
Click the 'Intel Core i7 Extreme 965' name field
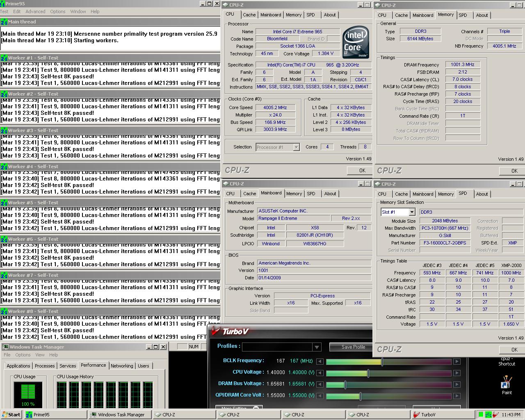[x=297, y=32]
